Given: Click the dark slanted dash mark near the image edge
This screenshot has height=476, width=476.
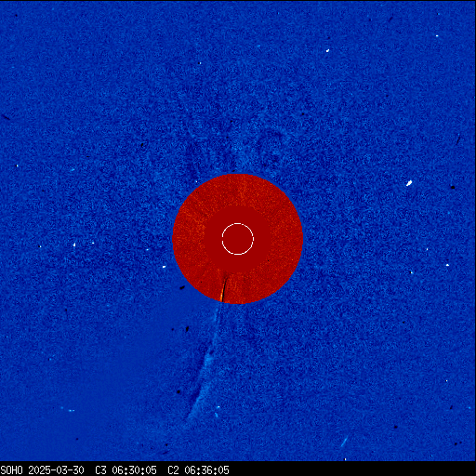Looking at the screenshot, I should tap(6, 117).
